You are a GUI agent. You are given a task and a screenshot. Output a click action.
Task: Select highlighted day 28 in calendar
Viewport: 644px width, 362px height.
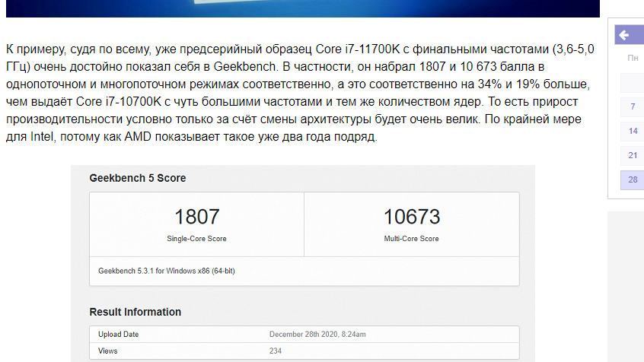point(633,179)
